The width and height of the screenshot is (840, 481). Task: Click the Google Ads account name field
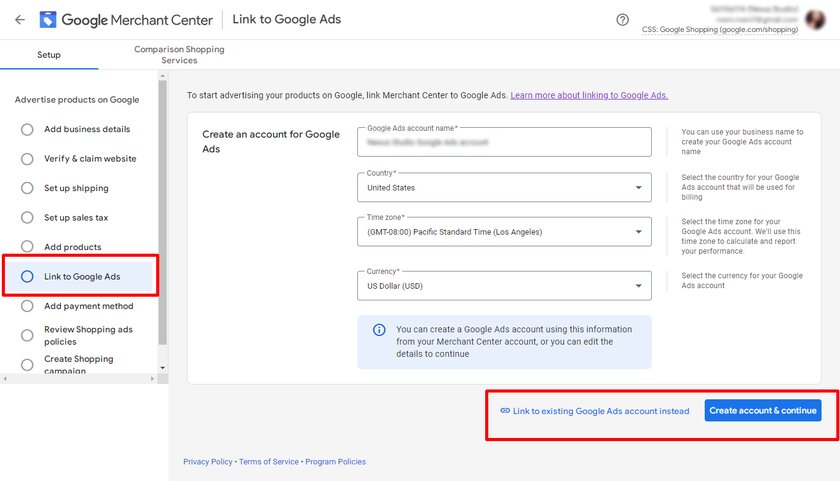504,142
